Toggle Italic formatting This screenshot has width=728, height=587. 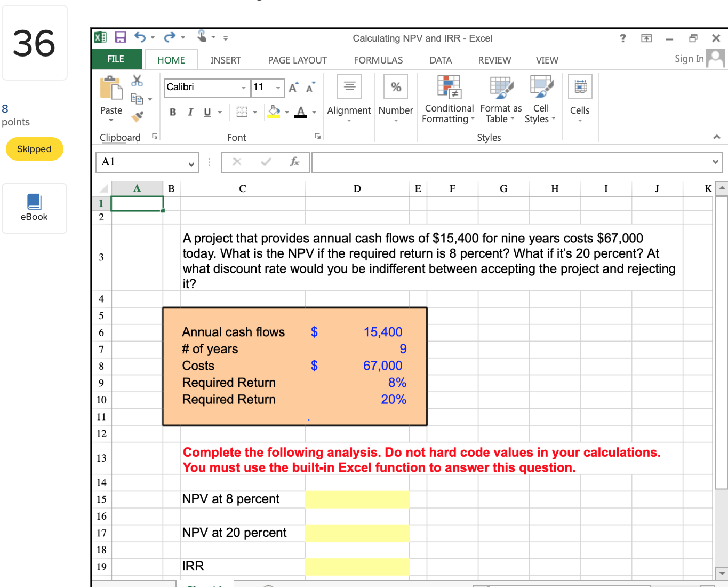(190, 113)
